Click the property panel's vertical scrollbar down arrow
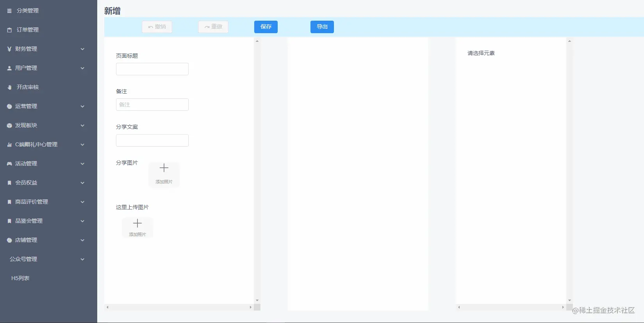This screenshot has height=323, width=644. click(x=569, y=300)
